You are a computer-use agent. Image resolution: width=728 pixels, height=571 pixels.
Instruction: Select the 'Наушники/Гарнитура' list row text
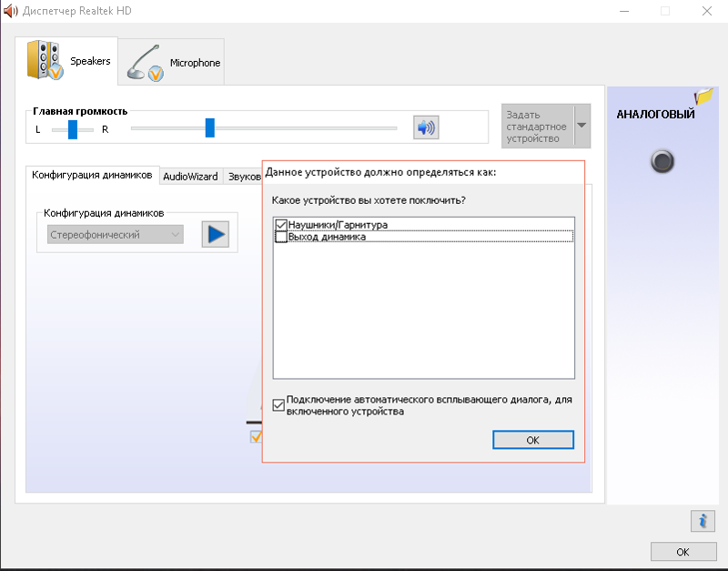(338, 225)
